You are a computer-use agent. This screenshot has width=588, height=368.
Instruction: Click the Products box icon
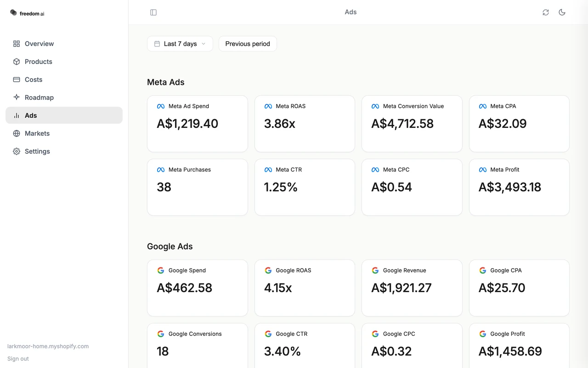(17, 62)
